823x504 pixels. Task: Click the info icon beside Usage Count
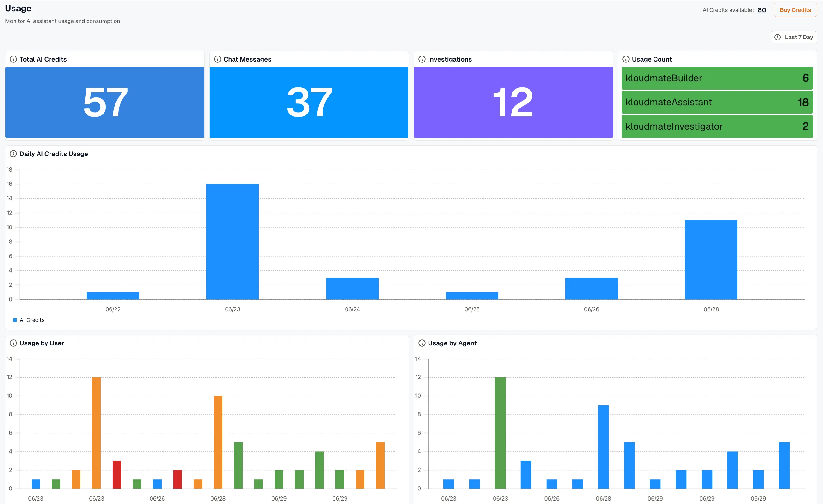pyautogui.click(x=626, y=59)
